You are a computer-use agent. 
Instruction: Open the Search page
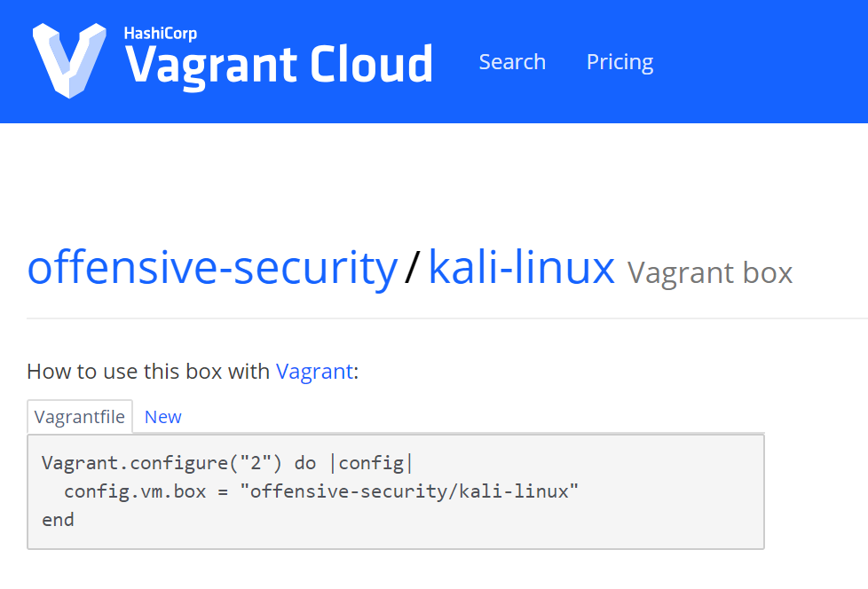point(512,61)
